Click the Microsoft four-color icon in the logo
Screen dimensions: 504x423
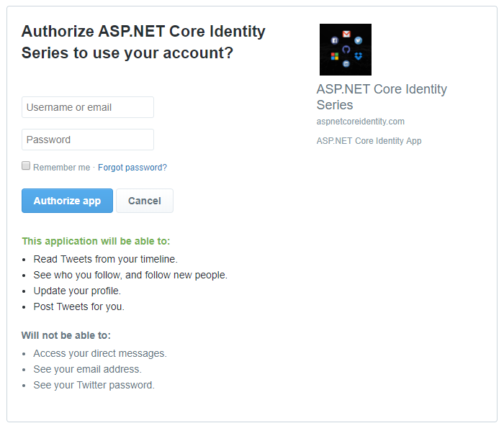pos(334,56)
